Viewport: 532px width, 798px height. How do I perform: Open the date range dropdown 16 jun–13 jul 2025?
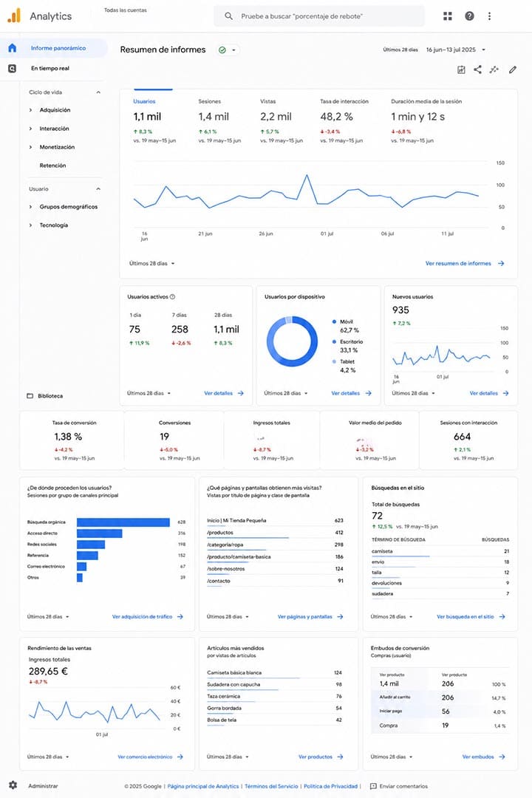pos(455,50)
